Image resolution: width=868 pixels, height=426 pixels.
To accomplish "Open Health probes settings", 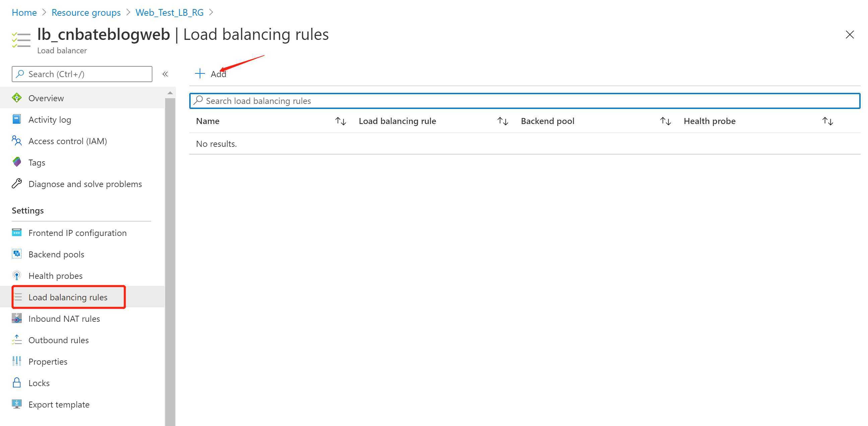I will tap(82, 276).
